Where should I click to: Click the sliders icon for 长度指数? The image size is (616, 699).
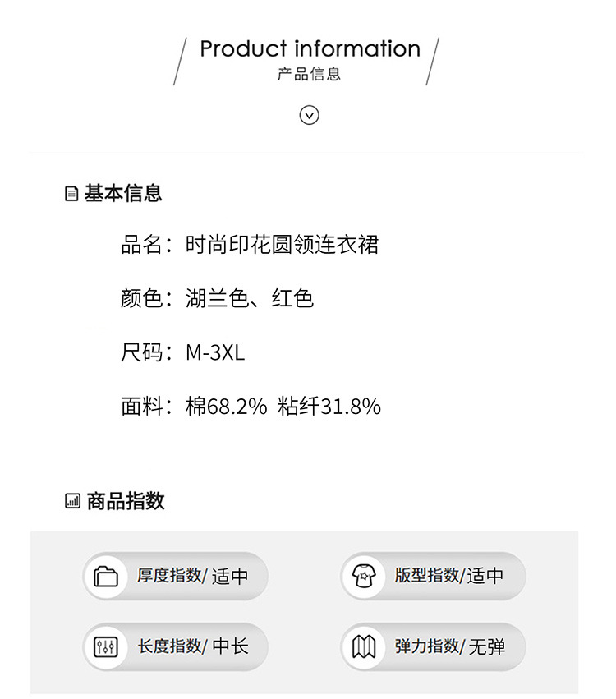click(107, 647)
